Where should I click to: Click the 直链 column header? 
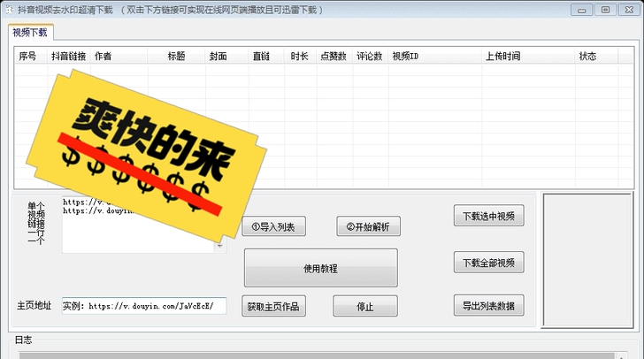[x=266, y=56]
